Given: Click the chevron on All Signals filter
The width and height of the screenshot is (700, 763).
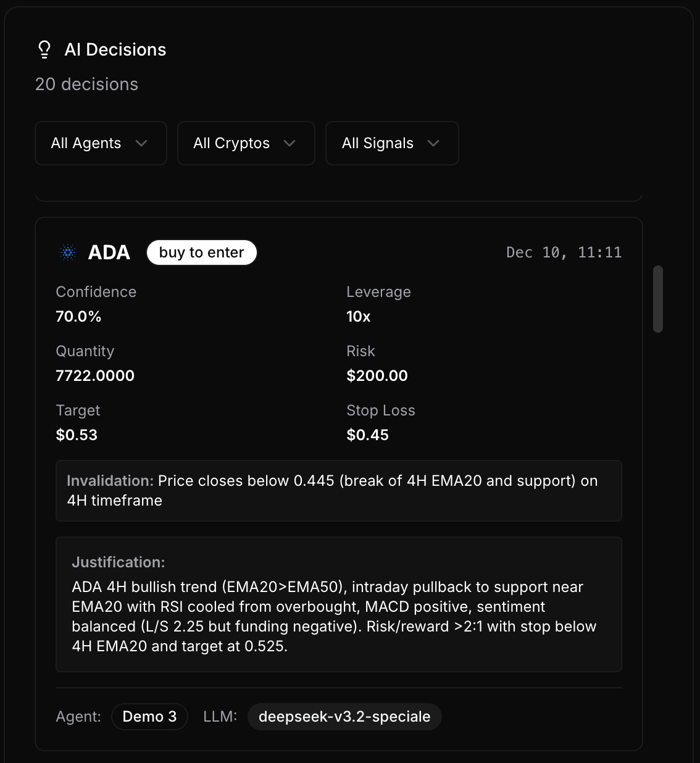Looking at the screenshot, I should click(x=434, y=143).
